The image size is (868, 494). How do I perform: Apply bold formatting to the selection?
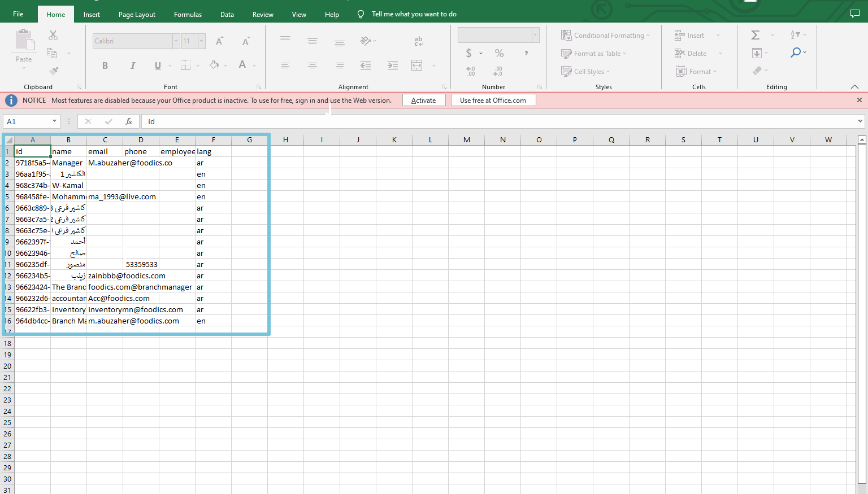pyautogui.click(x=105, y=65)
